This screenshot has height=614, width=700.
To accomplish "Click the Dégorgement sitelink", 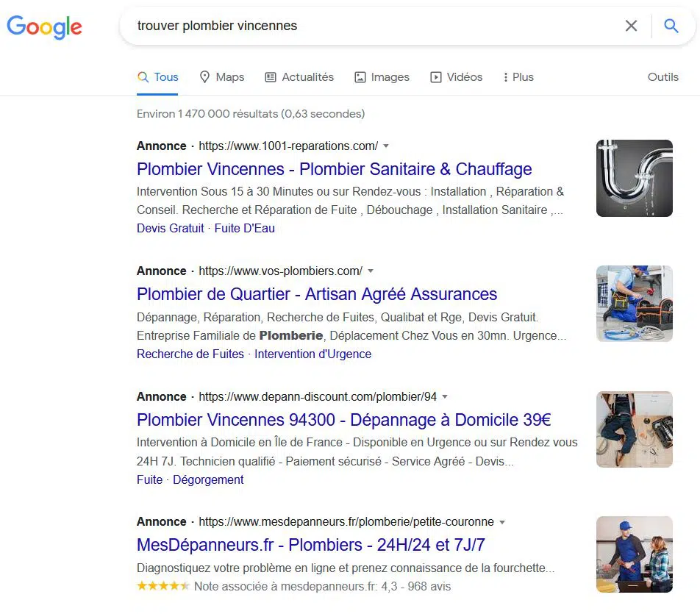I will 208,479.
